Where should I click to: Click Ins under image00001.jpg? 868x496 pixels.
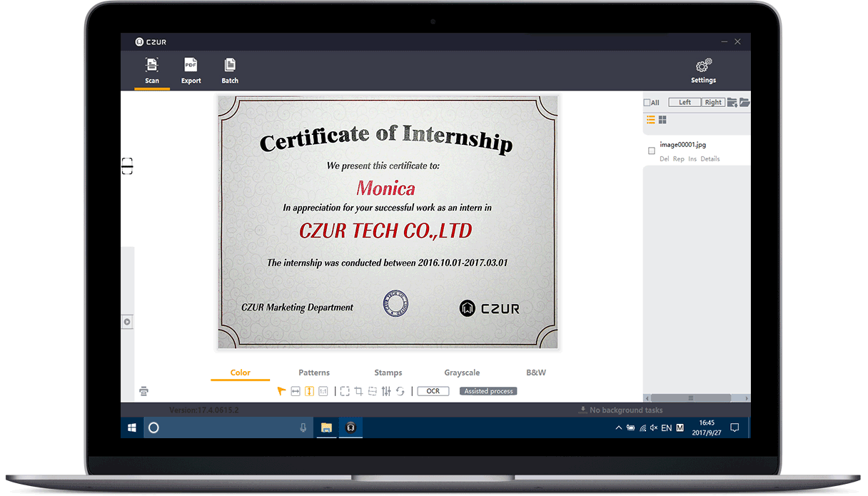pos(692,159)
